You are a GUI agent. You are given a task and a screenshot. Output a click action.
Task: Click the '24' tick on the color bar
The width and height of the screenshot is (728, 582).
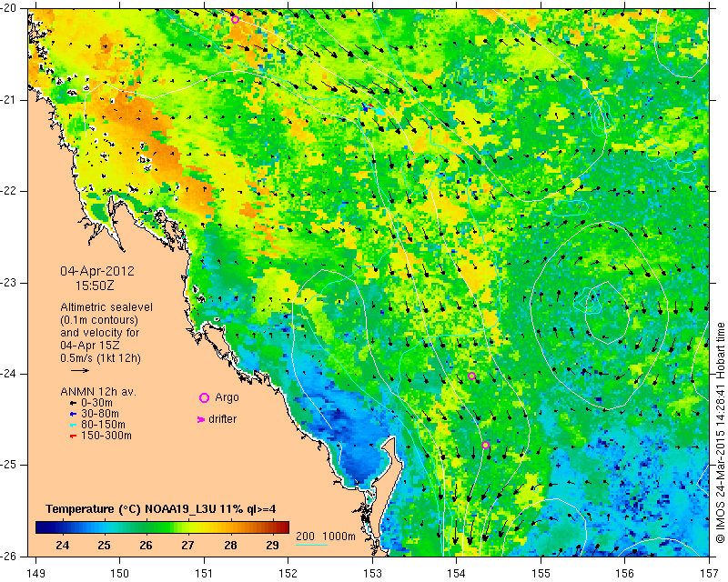62,545
